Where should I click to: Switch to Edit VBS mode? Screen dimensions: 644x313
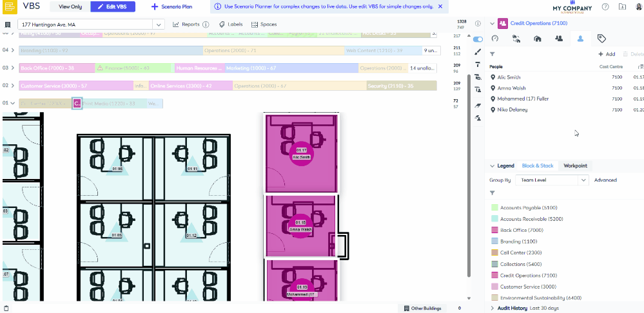point(113,6)
